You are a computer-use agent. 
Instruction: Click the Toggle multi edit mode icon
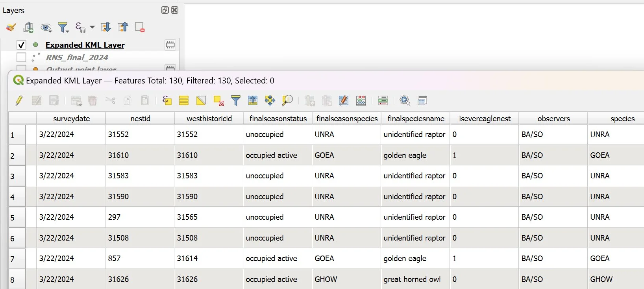coord(36,100)
